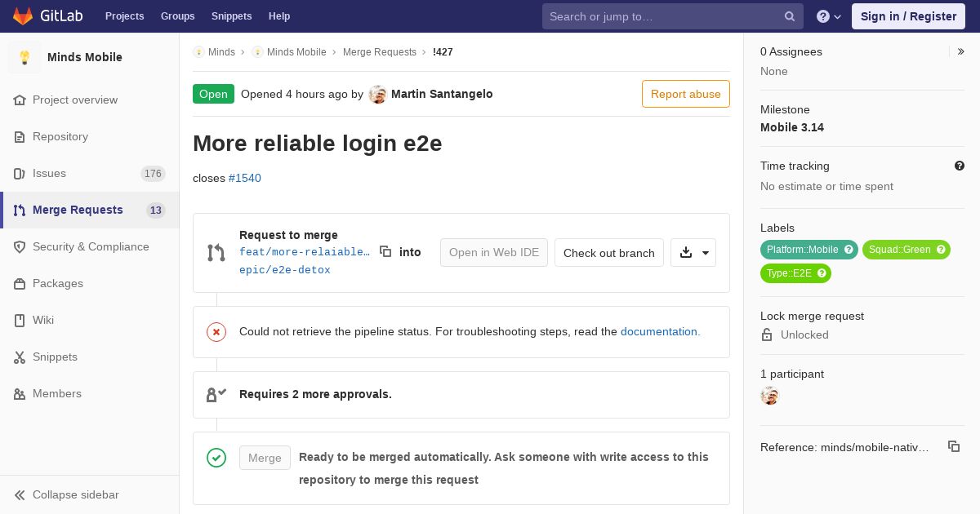Click the Merge Requests sidebar icon
Image resolution: width=980 pixels, height=514 pixels.
[20, 210]
